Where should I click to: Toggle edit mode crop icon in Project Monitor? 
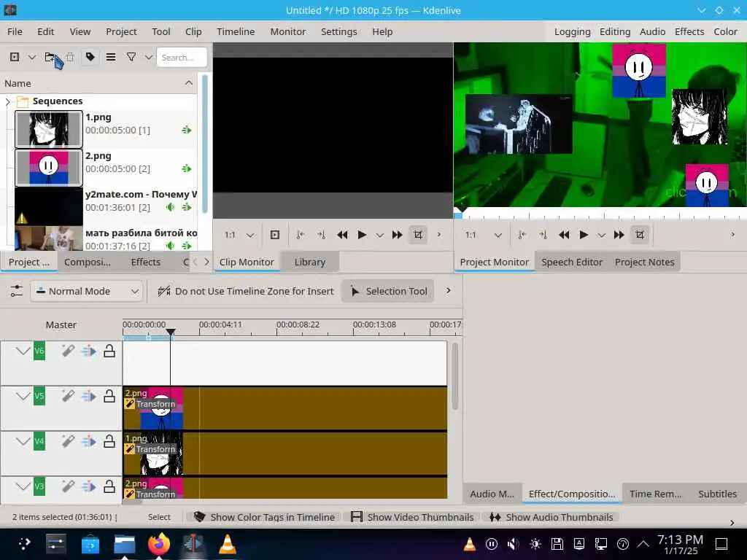[x=640, y=235]
